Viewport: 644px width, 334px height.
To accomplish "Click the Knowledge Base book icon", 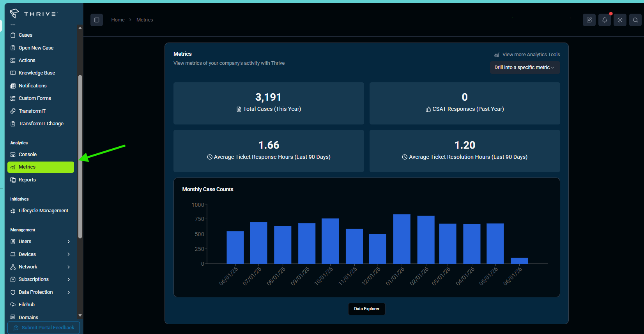I will click(13, 73).
